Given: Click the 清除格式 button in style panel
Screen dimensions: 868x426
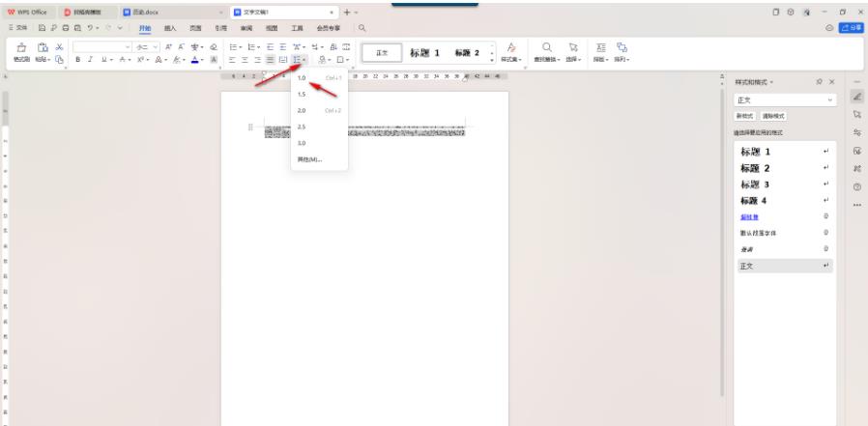Looking at the screenshot, I should coord(773,116).
